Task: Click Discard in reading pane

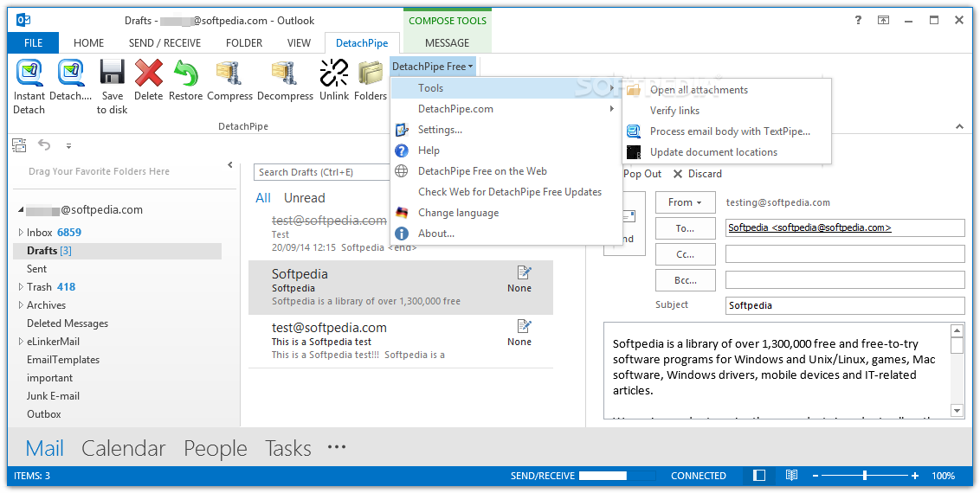Action: 698,174
